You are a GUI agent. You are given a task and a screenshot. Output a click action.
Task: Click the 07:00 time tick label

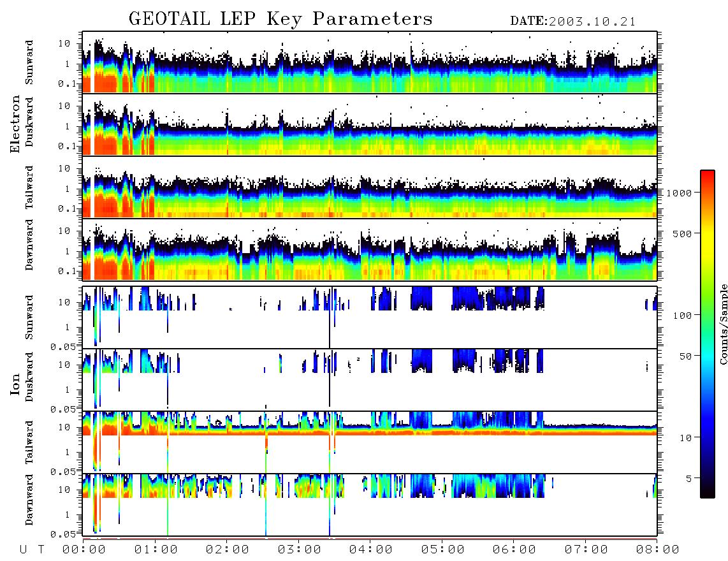pos(586,550)
